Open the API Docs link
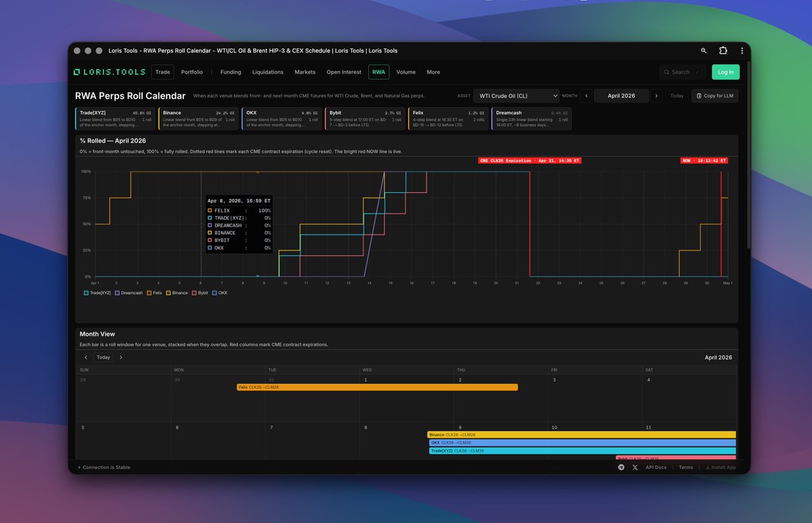 pos(656,468)
